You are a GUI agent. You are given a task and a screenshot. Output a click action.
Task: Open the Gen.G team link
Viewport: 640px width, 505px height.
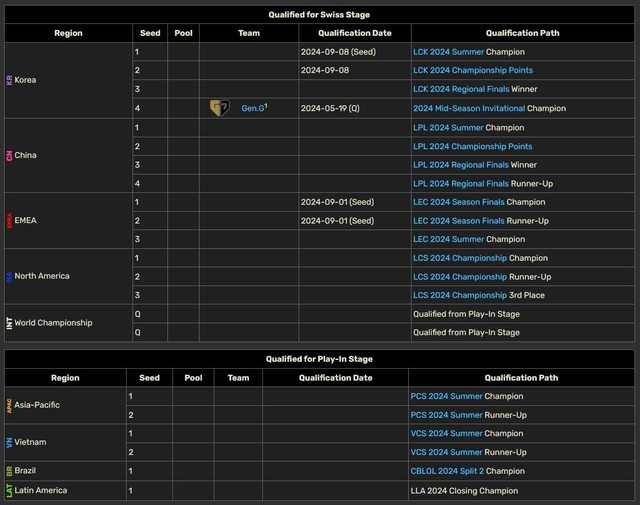pos(251,108)
